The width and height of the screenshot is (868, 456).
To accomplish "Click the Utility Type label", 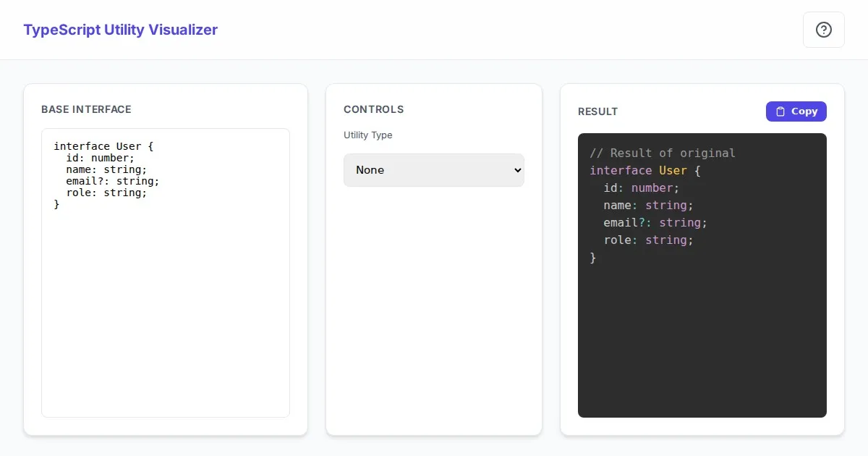I will click(367, 135).
